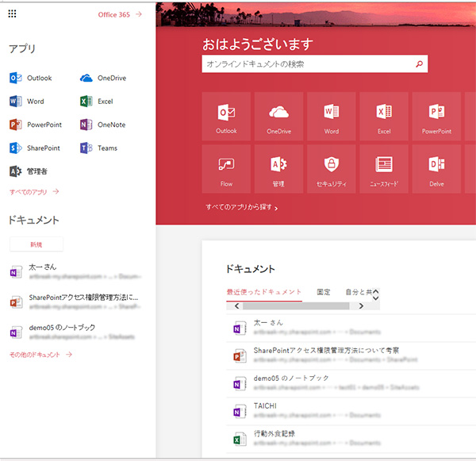Click the すべてのアプリ link in left panel
Image resolution: width=476 pixels, height=461 pixels.
[x=34, y=192]
